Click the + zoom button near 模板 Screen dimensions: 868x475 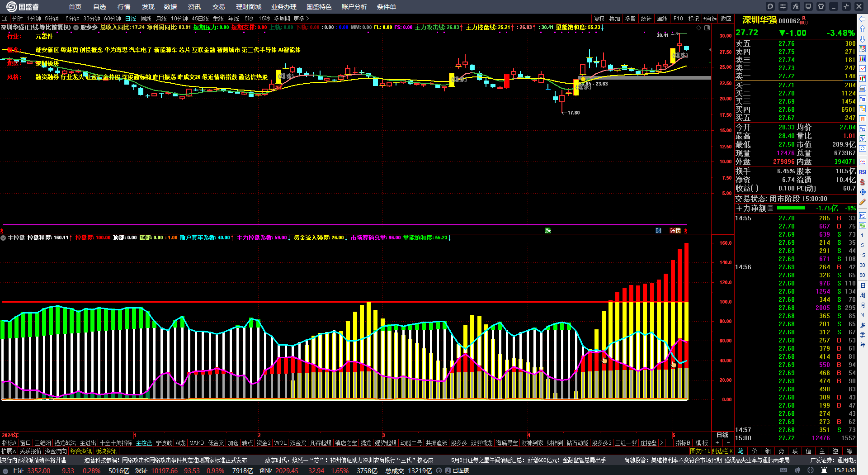pos(717,443)
